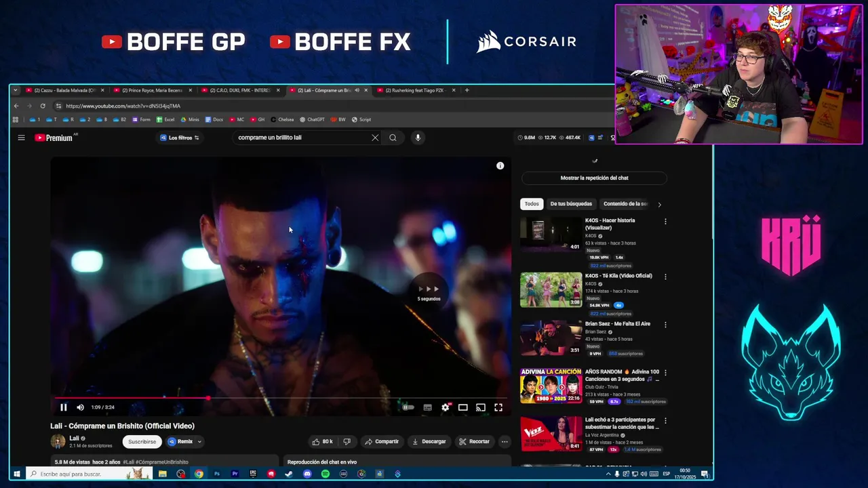
Task: Select the De tus búsquedas chip
Action: 571,204
